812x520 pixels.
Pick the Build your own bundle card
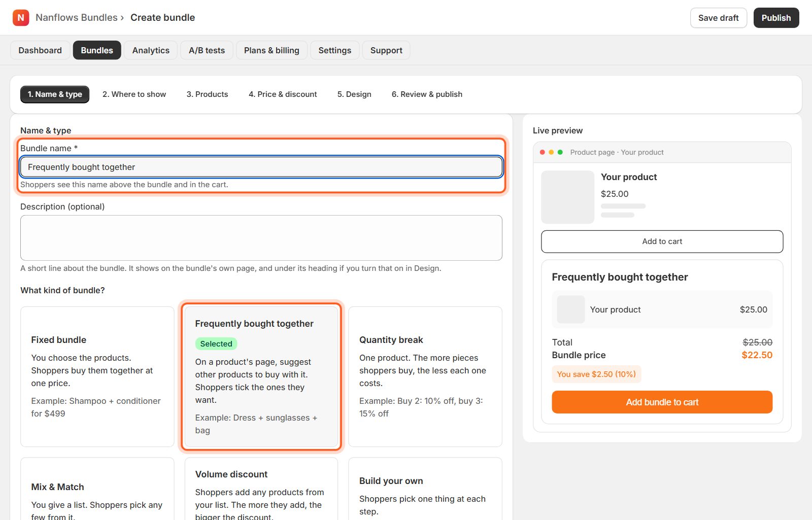coord(425,489)
